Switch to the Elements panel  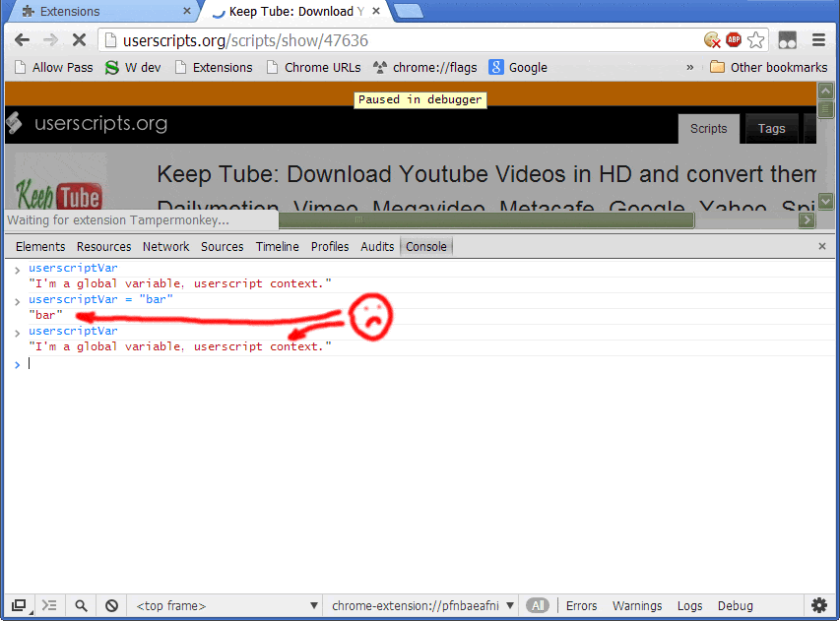pyautogui.click(x=40, y=247)
